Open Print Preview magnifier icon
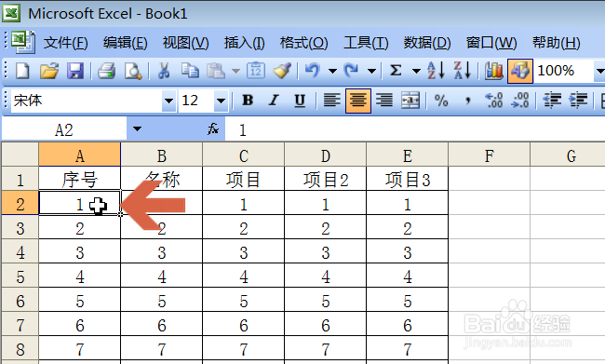The height and width of the screenshot is (364, 605). 133,71
